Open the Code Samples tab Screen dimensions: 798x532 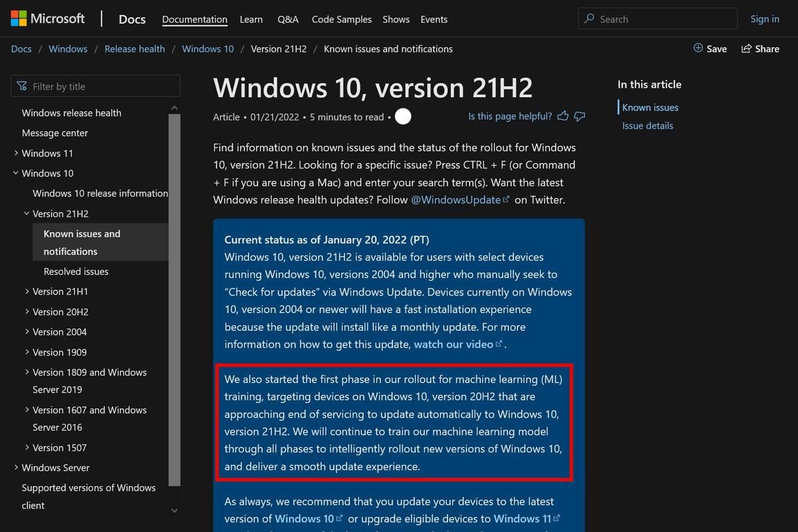point(342,19)
